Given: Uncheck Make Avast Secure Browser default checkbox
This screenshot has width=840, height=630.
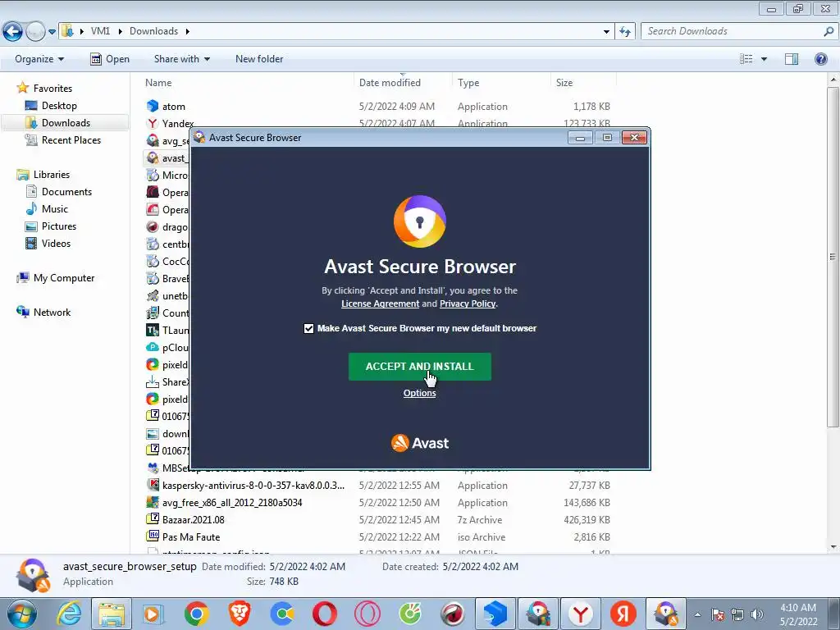Looking at the screenshot, I should tap(308, 328).
